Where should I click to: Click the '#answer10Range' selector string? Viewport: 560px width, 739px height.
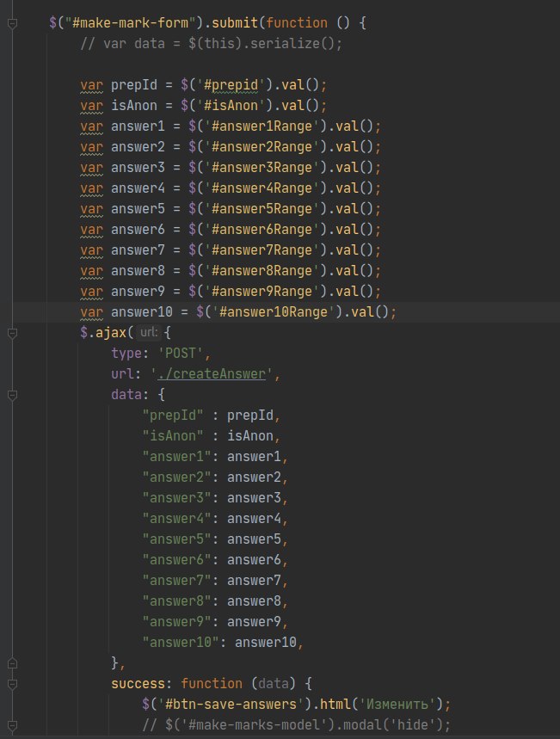[x=274, y=312]
